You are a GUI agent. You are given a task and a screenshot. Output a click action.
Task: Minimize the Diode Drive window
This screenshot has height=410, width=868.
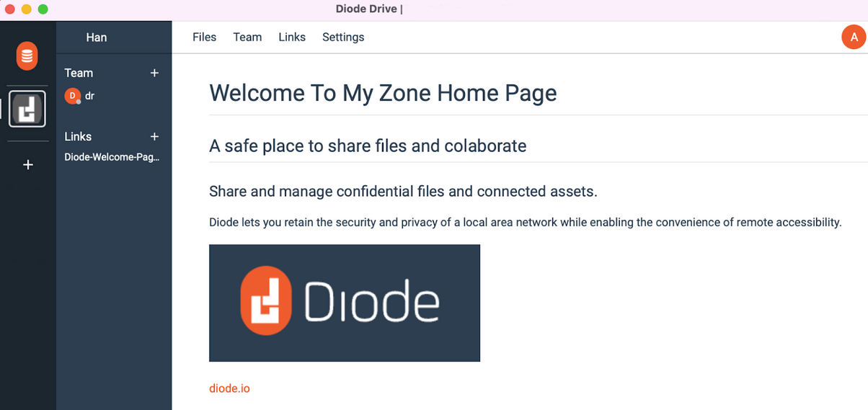click(x=26, y=9)
